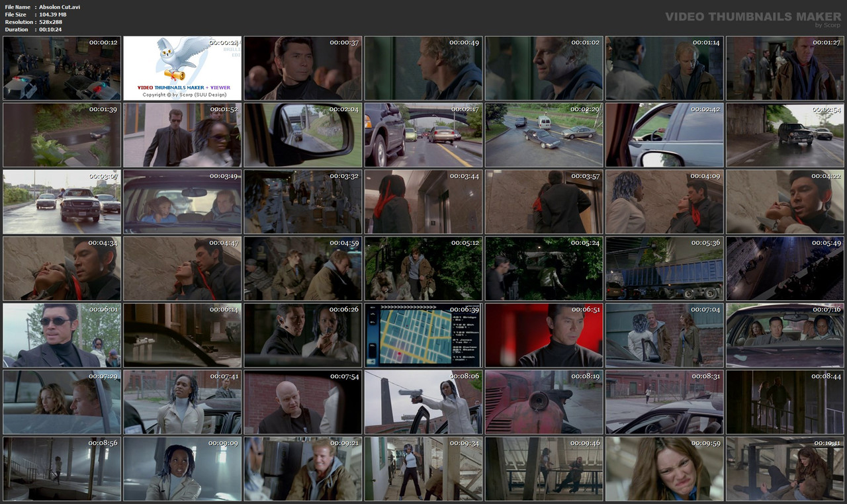
Task: Open the thumbnail at 00:04:34
Action: click(x=62, y=269)
